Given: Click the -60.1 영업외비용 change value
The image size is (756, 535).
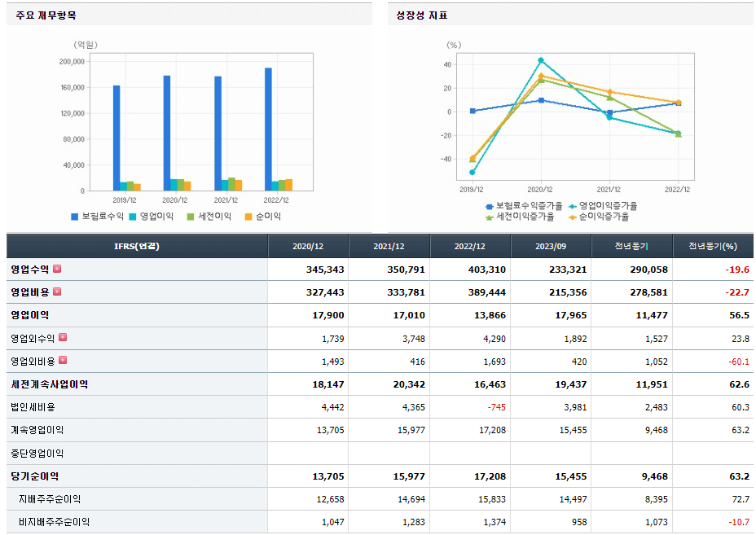Looking at the screenshot, I should point(739,362).
